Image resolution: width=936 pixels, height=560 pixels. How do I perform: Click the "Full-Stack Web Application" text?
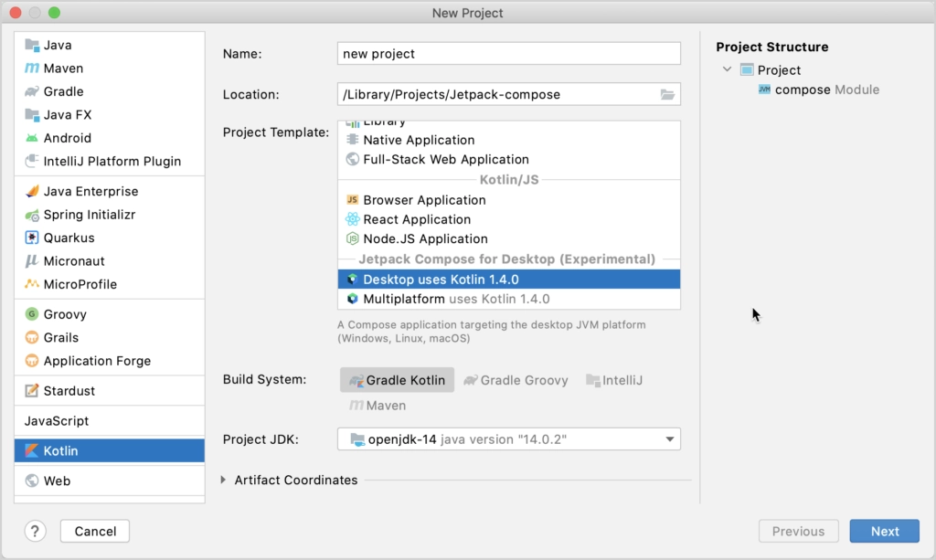[x=446, y=159]
